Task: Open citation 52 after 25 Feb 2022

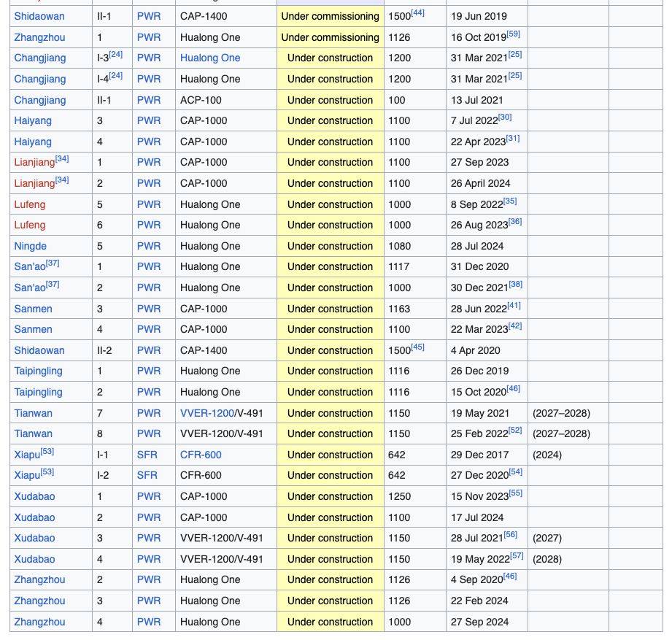Action: 515,430
